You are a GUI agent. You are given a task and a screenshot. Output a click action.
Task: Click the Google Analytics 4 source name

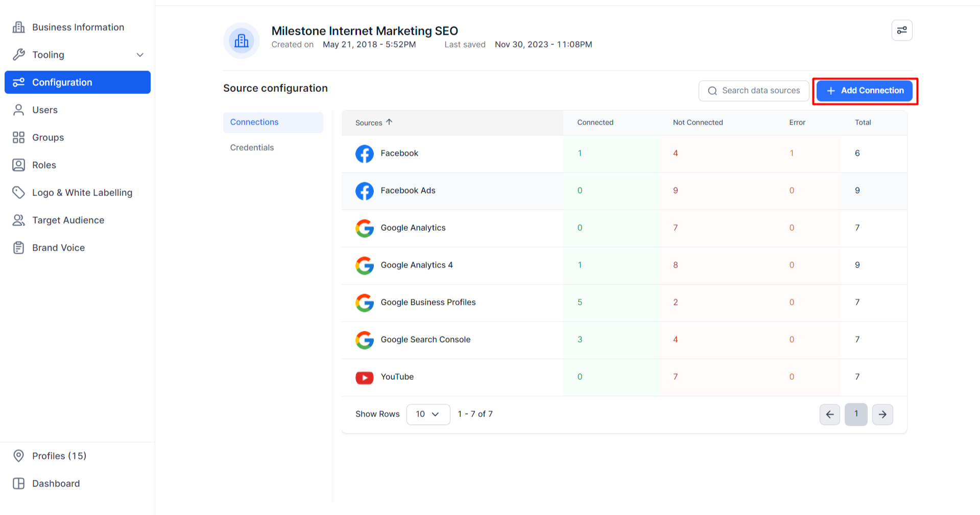point(417,265)
